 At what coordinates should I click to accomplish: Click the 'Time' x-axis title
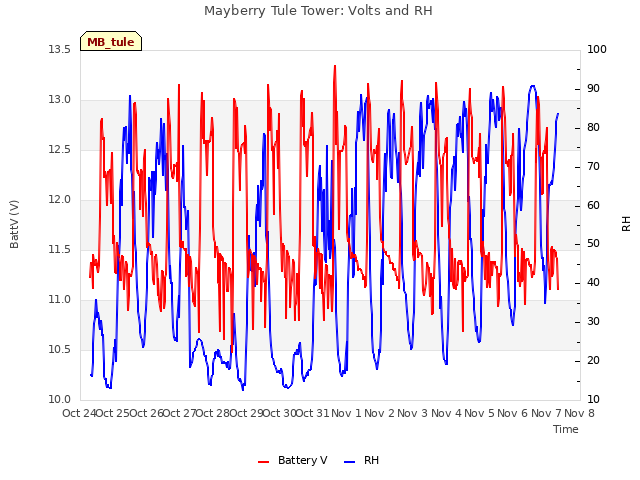[x=565, y=429]
